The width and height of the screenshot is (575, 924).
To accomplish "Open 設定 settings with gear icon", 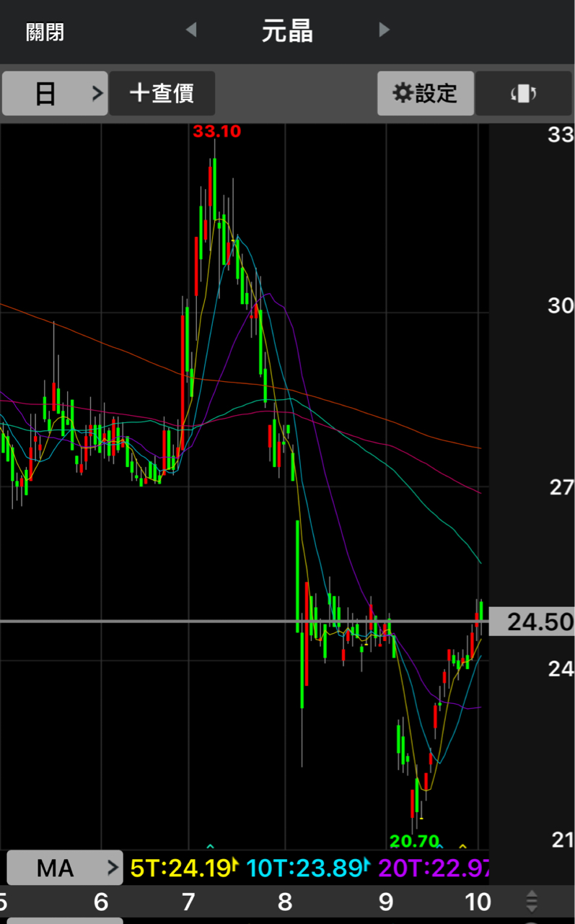I will point(426,93).
